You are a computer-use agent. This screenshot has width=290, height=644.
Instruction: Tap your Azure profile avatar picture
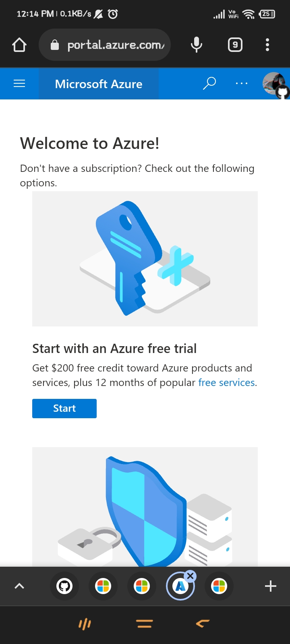(x=273, y=84)
